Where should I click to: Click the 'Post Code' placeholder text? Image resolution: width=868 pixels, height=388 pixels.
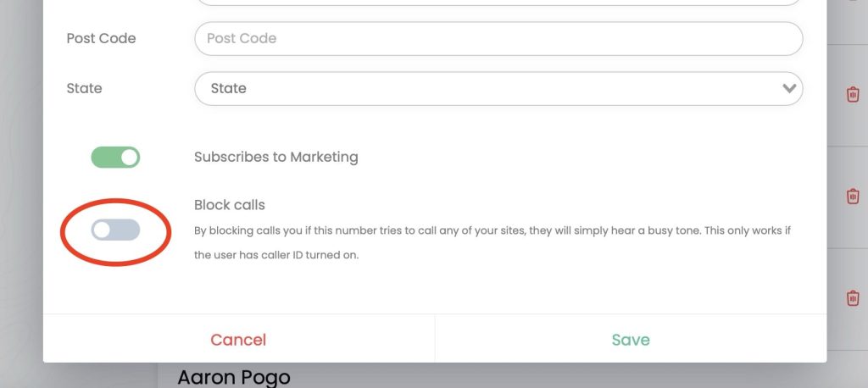click(x=242, y=38)
